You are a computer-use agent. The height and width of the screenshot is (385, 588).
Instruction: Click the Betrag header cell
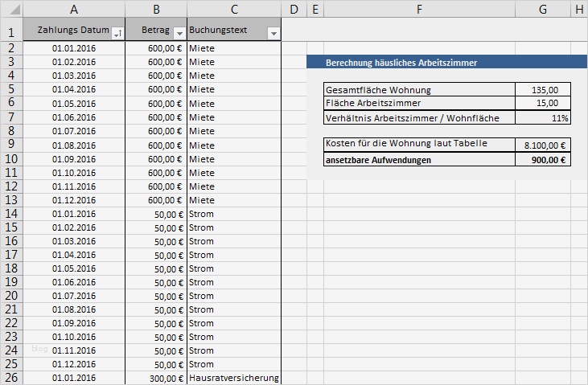[x=156, y=29]
